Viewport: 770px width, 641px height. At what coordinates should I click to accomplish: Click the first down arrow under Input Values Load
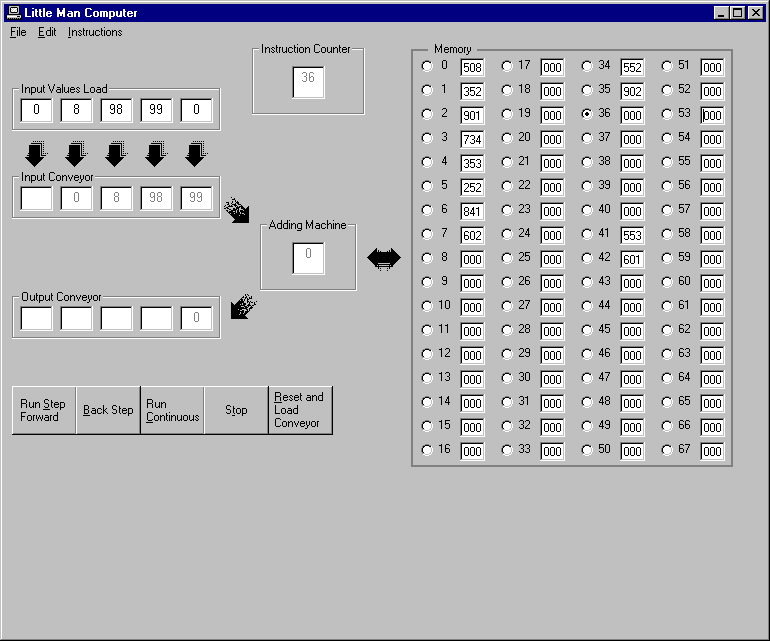(x=36, y=154)
